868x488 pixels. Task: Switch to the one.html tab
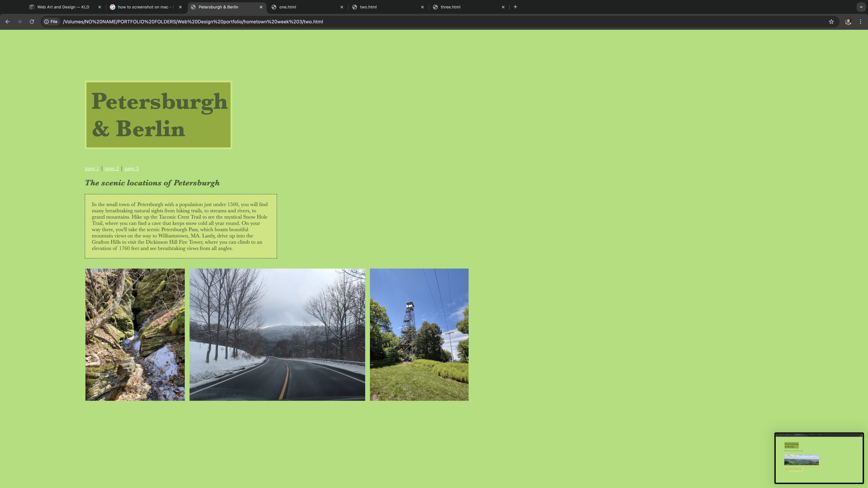tap(287, 7)
